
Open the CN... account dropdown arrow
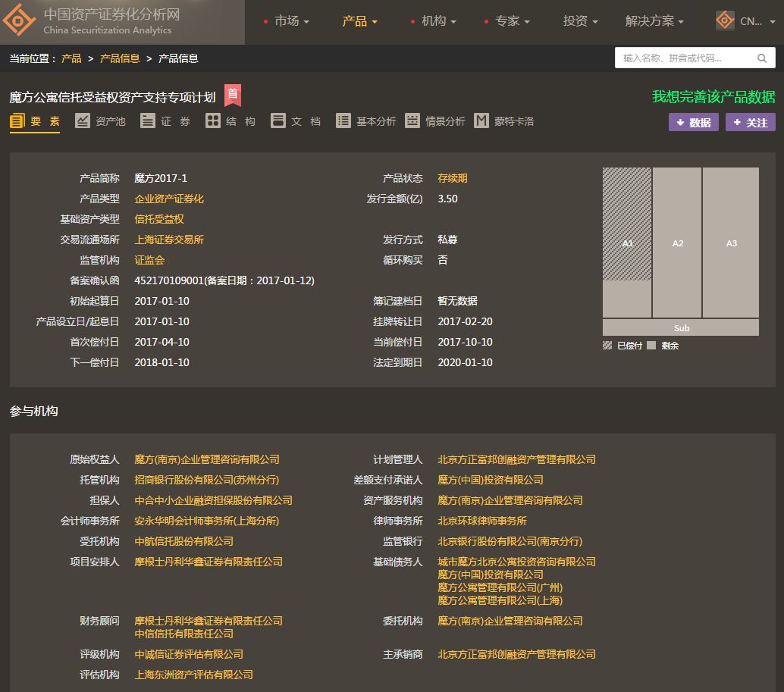(772, 21)
